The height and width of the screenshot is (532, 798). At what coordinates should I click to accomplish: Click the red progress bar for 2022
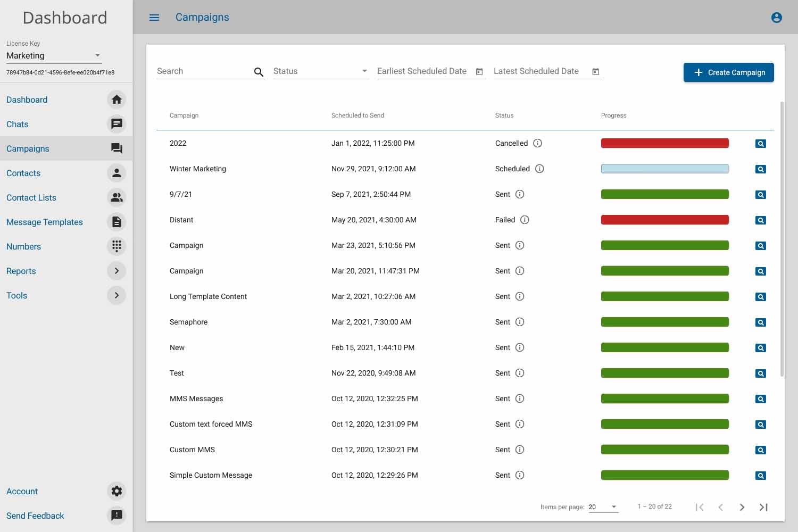point(664,143)
